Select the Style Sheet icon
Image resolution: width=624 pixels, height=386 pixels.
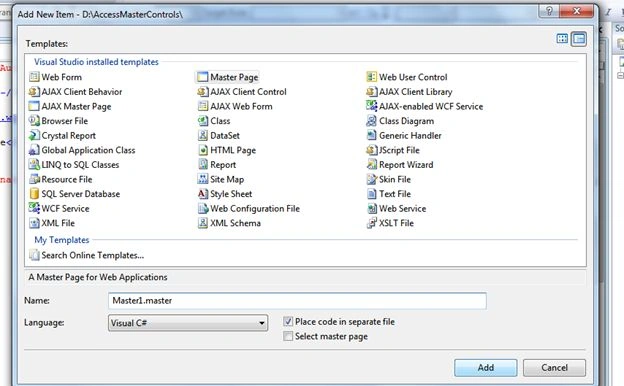[x=203, y=194]
